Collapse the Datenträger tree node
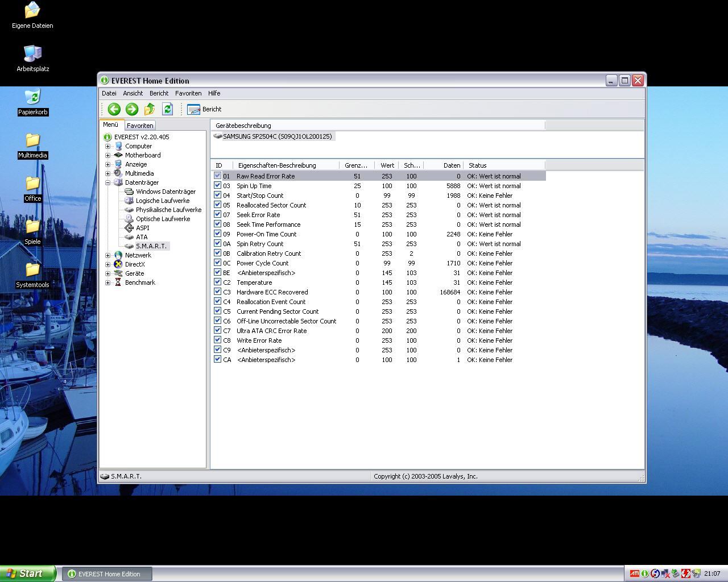Viewport: 728px width, 582px height. 107,182
